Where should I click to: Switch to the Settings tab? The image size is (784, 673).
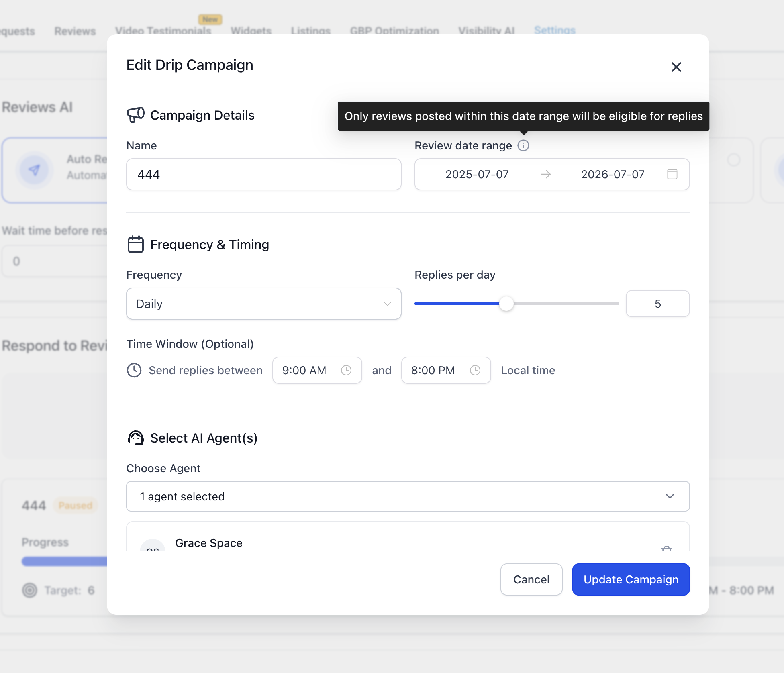[x=555, y=30]
